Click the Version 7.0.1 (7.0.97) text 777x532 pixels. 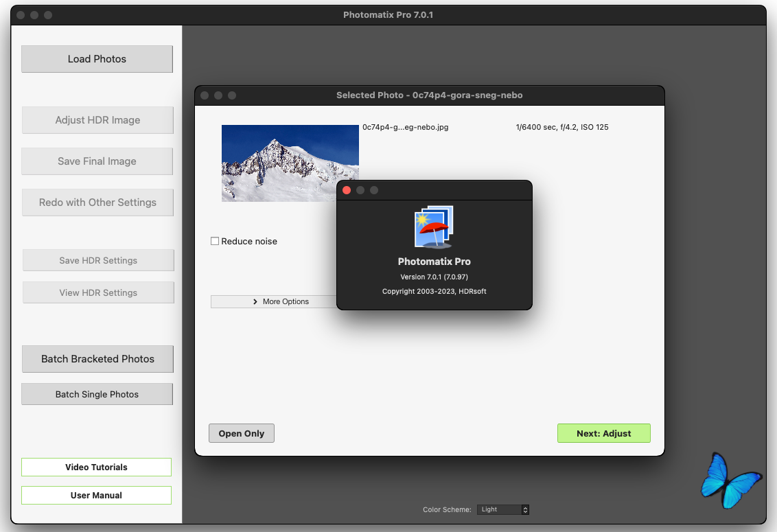point(434,277)
